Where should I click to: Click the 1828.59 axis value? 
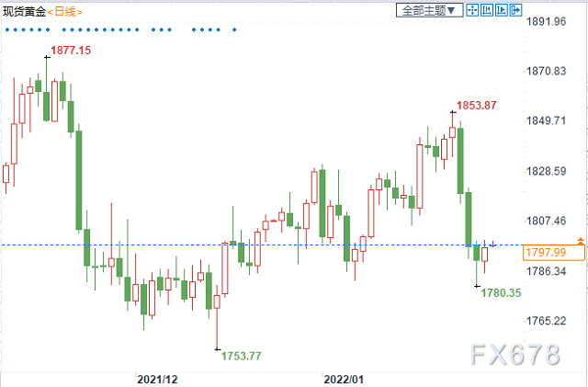coord(547,171)
